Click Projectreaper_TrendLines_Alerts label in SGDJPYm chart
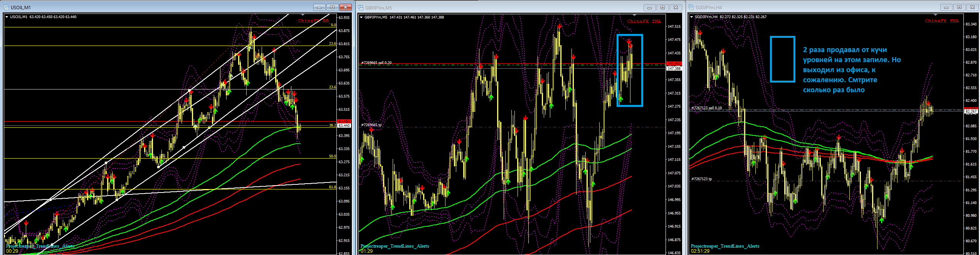 coord(725,246)
